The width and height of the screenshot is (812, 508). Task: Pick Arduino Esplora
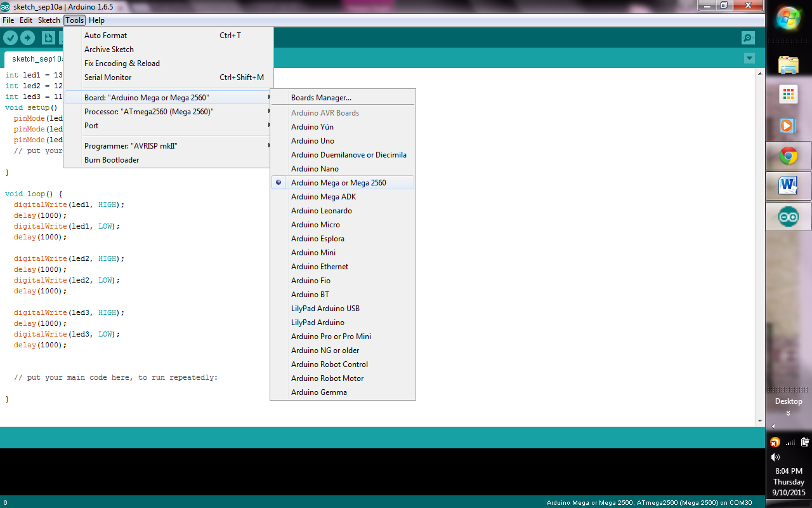click(x=343, y=239)
